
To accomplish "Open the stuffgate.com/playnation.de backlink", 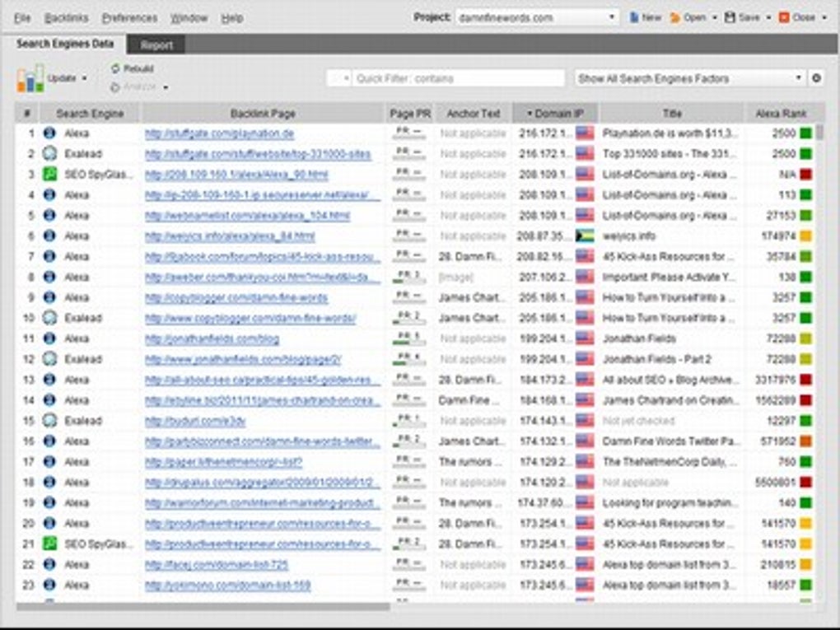I will (x=219, y=133).
